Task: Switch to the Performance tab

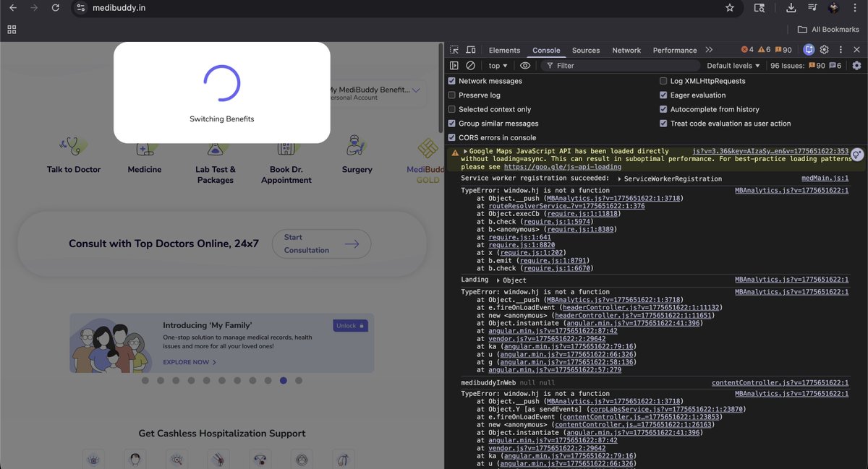Action: pos(675,51)
